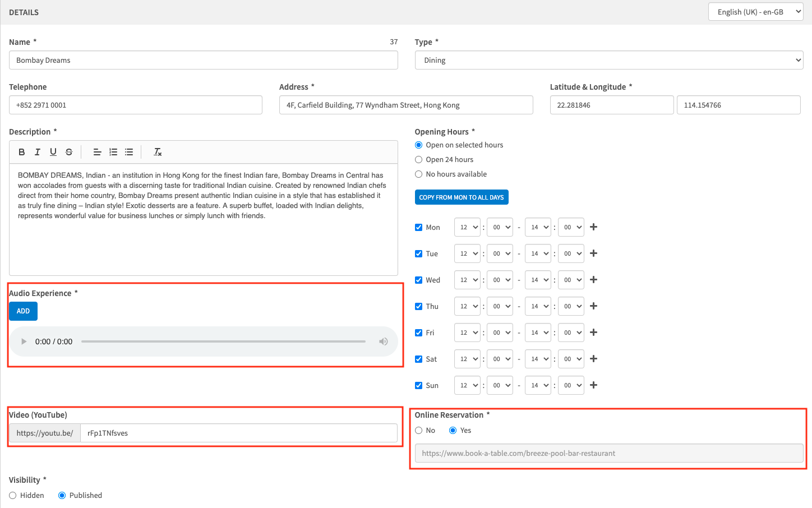Set visibility to Hidden
Image resolution: width=812 pixels, height=508 pixels.
13,496
